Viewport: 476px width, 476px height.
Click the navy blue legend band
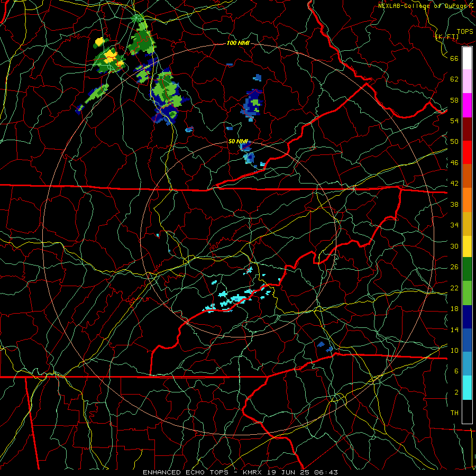point(467,317)
